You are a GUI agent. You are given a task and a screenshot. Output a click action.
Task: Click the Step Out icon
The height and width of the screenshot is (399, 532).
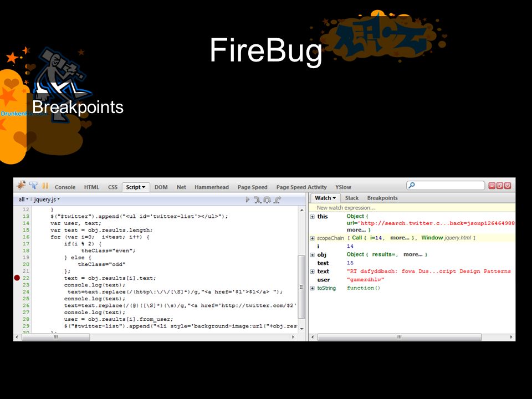[x=278, y=200]
